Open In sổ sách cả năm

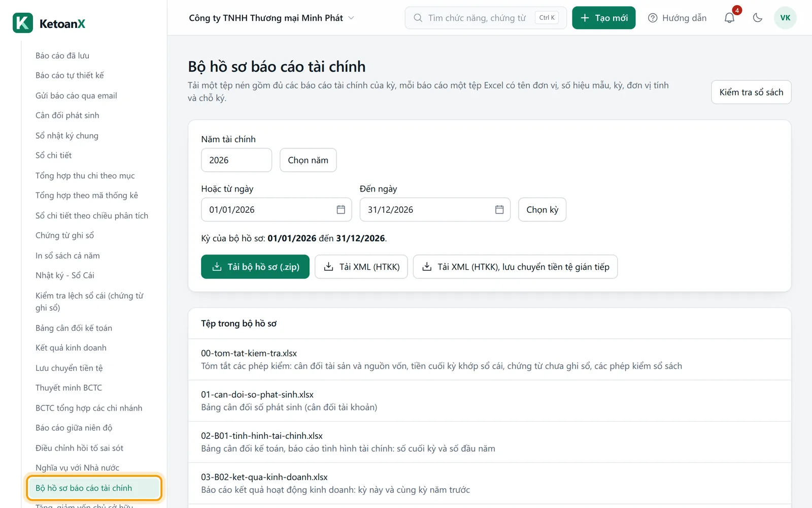(x=67, y=256)
